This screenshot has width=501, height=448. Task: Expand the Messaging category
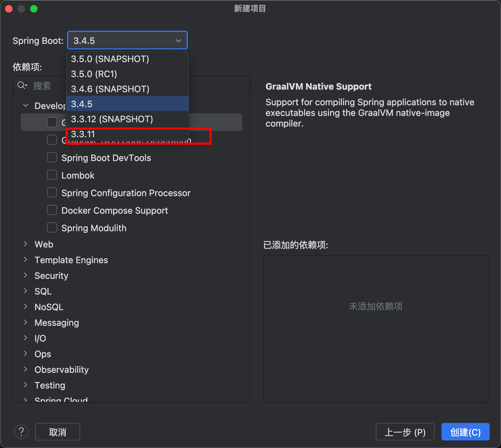tap(26, 322)
